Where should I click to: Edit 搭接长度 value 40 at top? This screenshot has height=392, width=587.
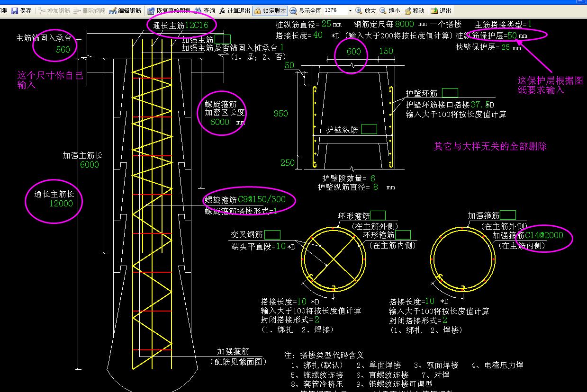click(x=318, y=35)
